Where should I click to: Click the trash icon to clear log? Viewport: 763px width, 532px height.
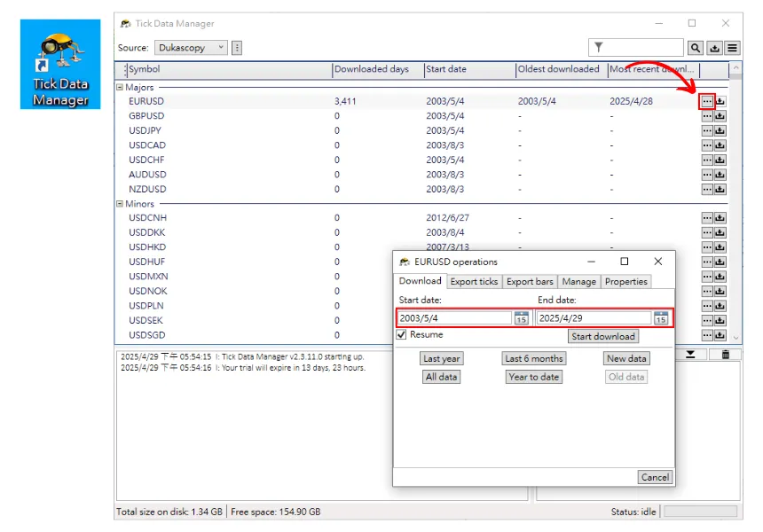(726, 355)
